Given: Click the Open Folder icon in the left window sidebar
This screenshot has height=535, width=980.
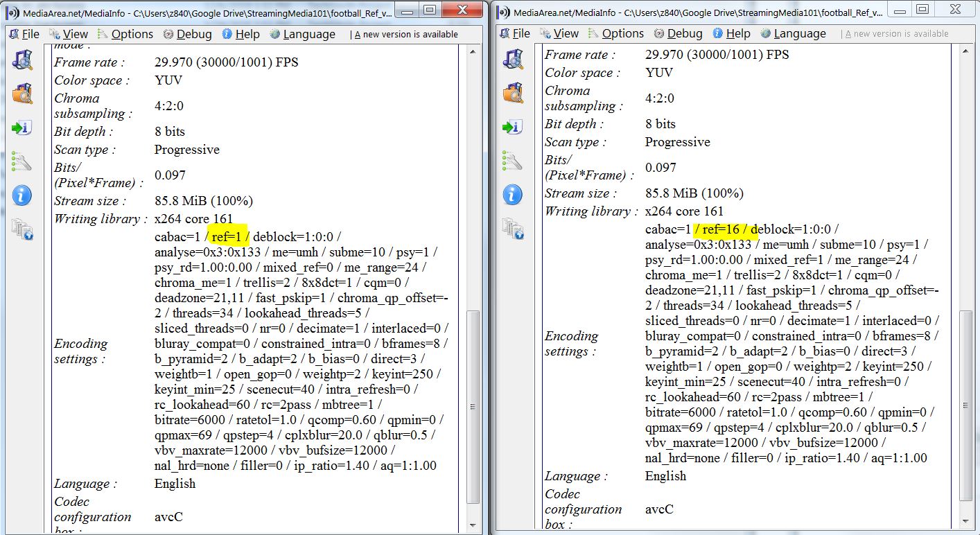Looking at the screenshot, I should coord(21,94).
